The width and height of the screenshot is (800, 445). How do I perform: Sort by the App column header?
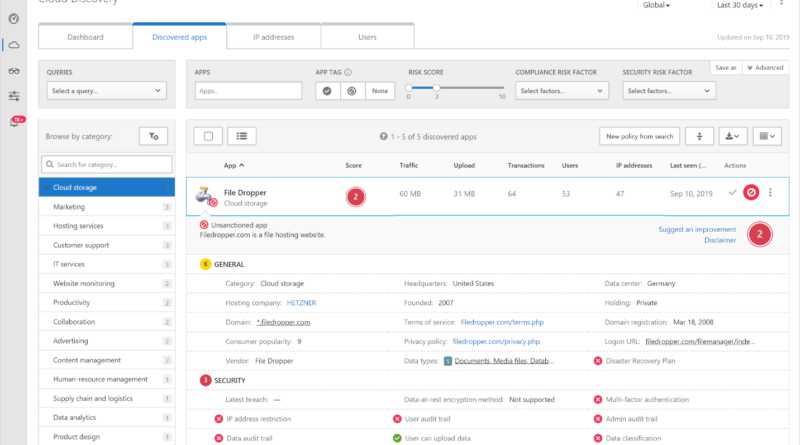tap(234, 165)
